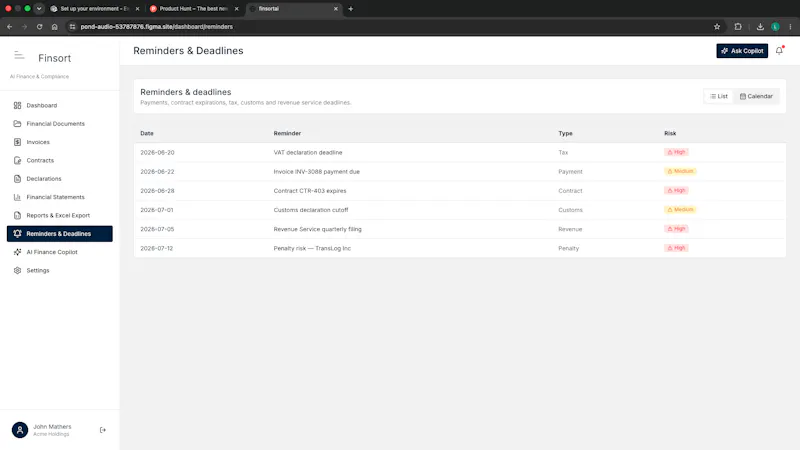800x450 pixels.
Task: Open browser three-dot menu
Action: pyautogui.click(x=790, y=27)
